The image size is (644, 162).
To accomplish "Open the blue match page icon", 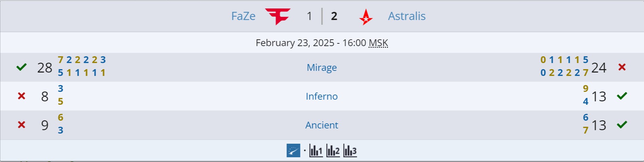I will click(293, 150).
